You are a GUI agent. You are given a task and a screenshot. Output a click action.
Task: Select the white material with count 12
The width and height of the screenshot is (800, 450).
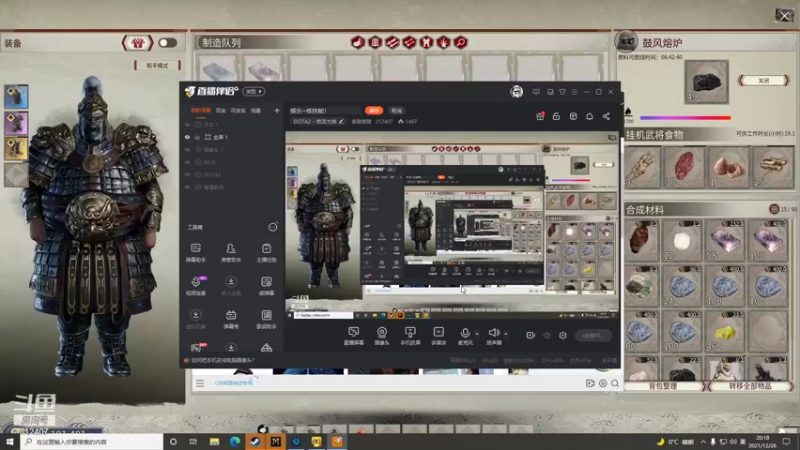[x=682, y=241]
